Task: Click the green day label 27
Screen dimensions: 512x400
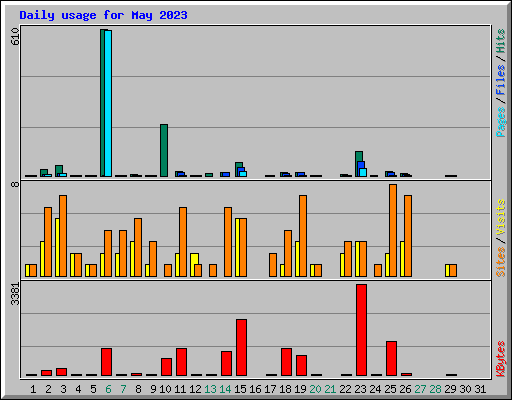Action: pyautogui.click(x=420, y=389)
